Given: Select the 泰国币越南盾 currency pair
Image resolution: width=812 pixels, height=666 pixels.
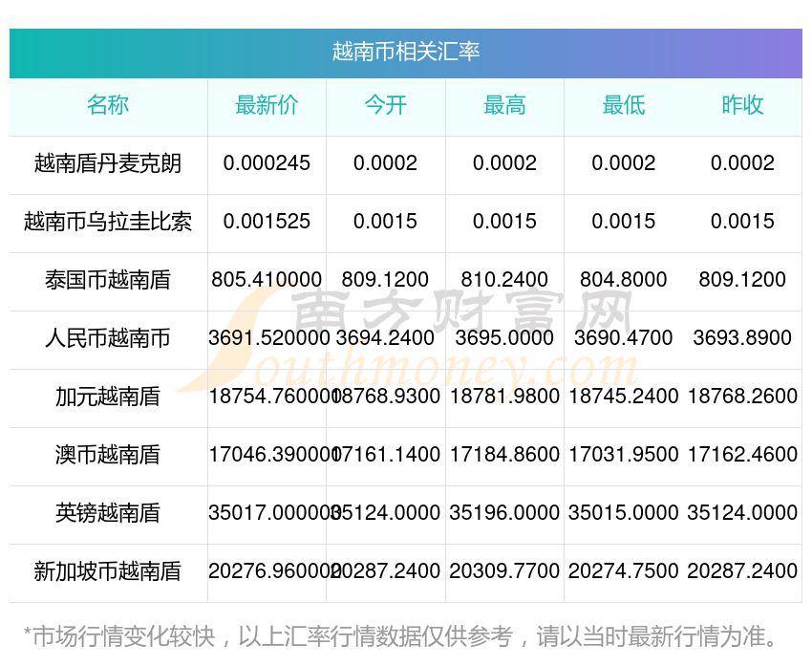Looking at the screenshot, I should [x=108, y=280].
